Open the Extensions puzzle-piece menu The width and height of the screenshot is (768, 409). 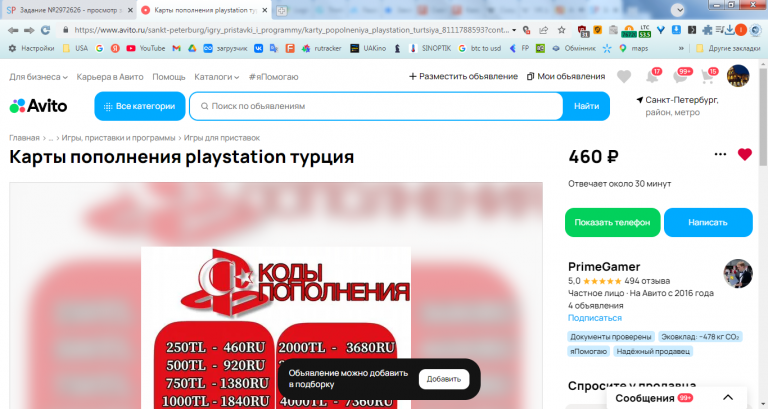coord(707,30)
